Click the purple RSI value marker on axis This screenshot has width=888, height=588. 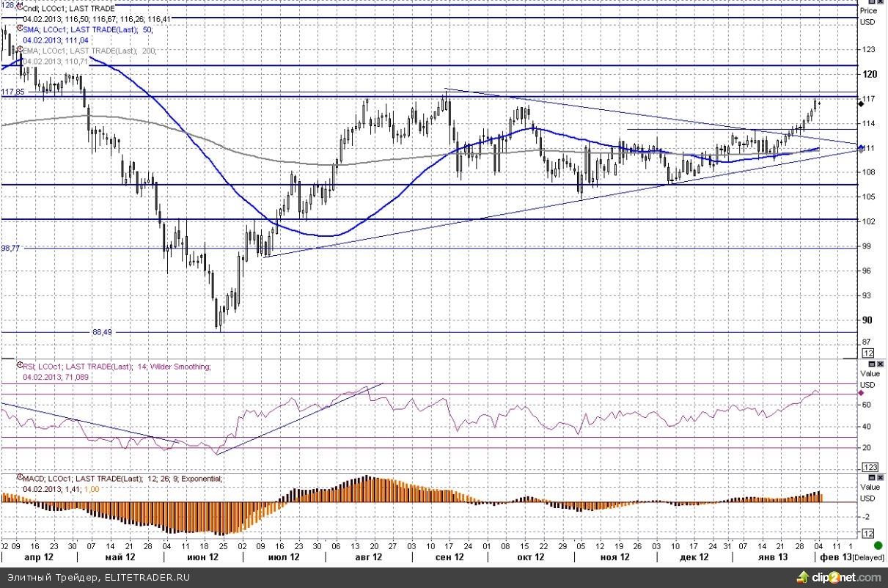(861, 393)
